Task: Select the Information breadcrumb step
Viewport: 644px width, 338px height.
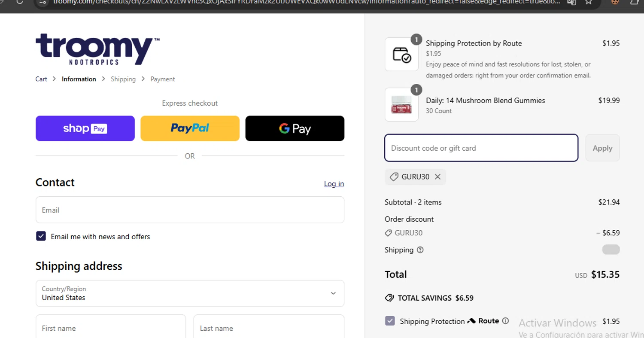Action: point(79,79)
